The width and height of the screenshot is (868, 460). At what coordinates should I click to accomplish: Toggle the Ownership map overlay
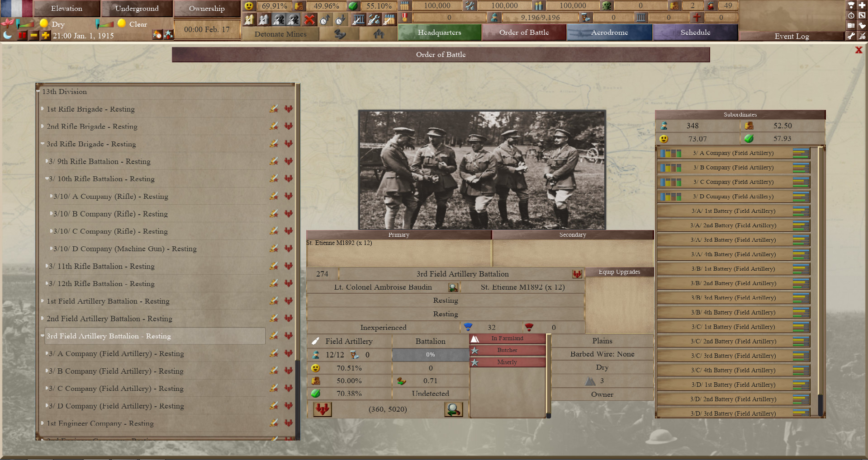207,8
